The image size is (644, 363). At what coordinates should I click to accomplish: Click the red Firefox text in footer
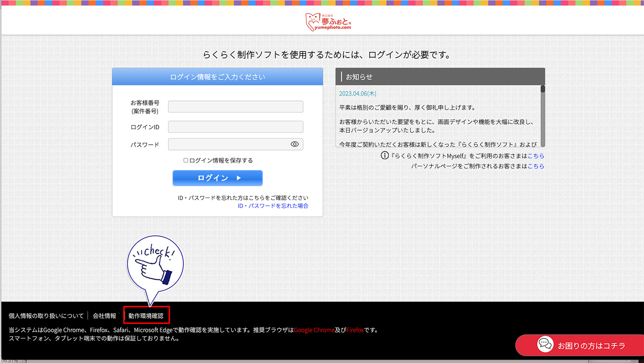pyautogui.click(x=355, y=330)
